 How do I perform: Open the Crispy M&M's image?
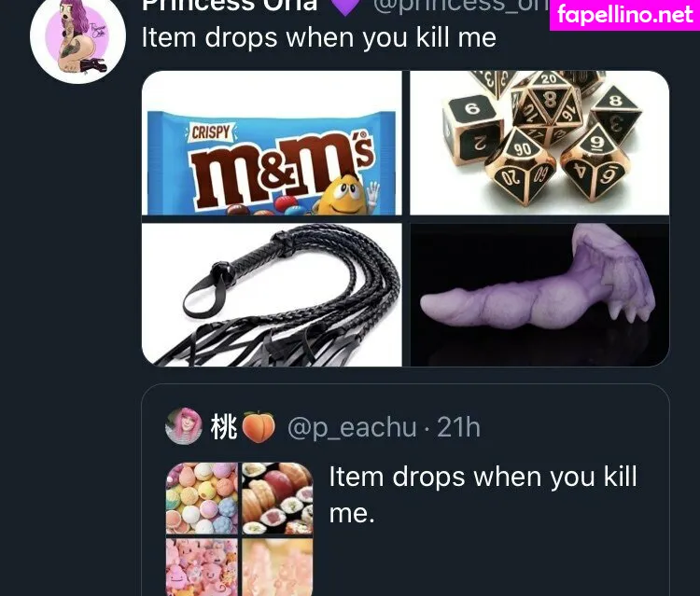272,143
